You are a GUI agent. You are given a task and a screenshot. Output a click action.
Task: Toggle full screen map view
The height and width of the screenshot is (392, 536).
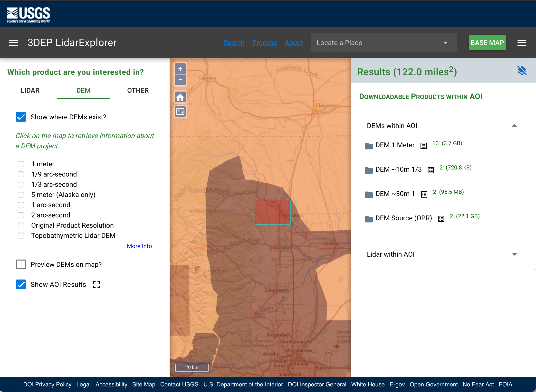[180, 112]
